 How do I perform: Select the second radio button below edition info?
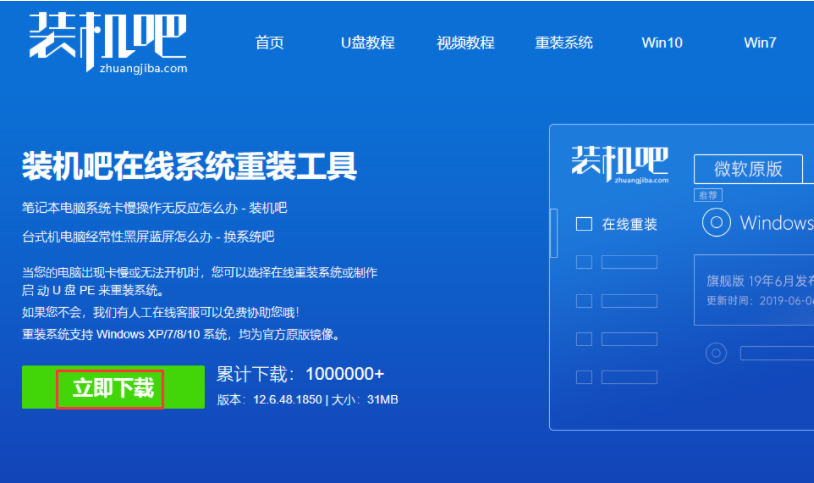point(716,353)
